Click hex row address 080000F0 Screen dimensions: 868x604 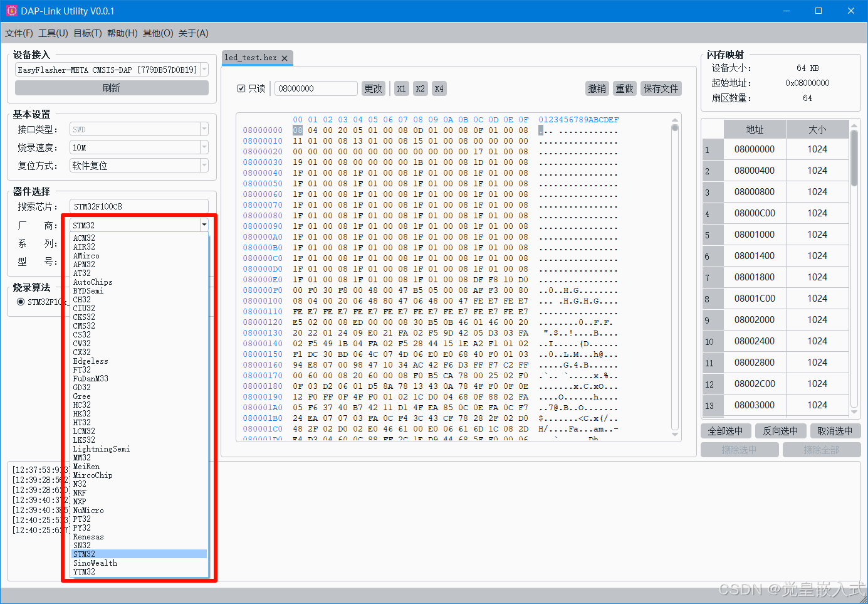(263, 290)
